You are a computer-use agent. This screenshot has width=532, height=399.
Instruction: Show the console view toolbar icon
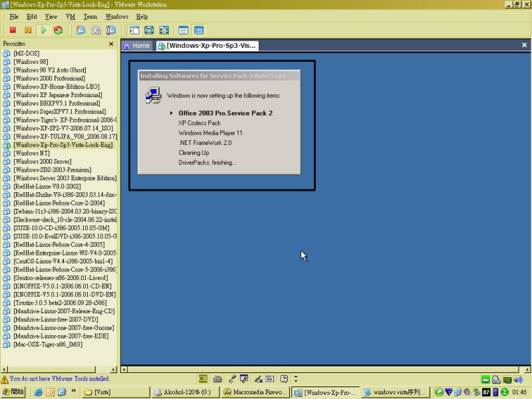coord(199,30)
